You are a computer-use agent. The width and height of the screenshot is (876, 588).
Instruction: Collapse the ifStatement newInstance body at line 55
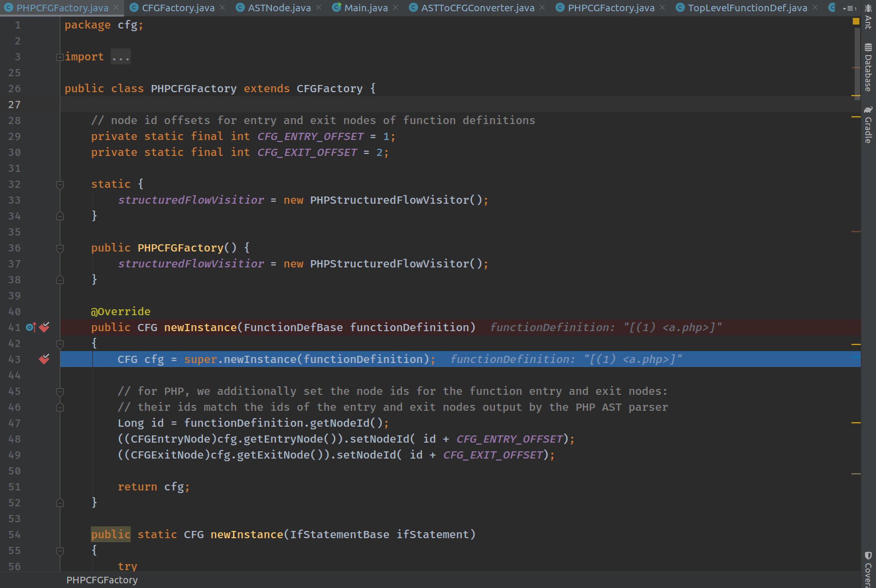coord(60,551)
